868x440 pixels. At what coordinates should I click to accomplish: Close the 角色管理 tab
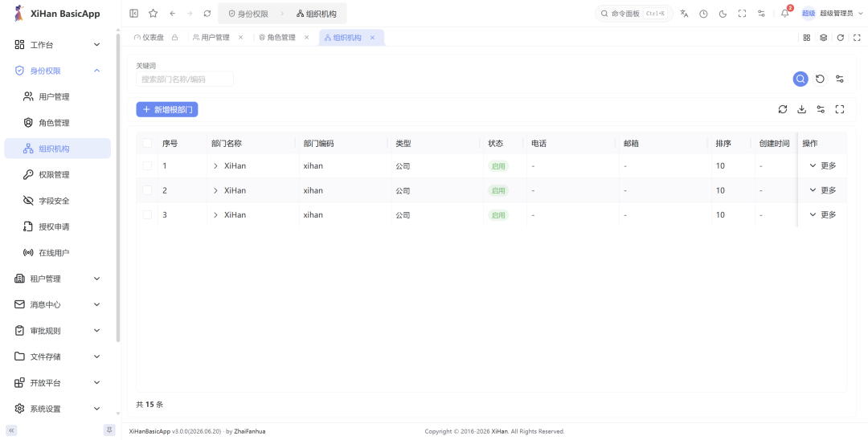tap(307, 38)
